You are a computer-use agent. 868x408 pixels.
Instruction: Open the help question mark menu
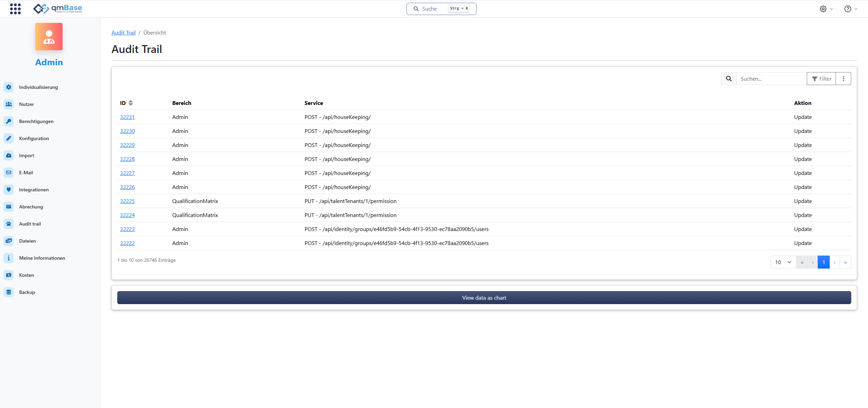tap(851, 9)
